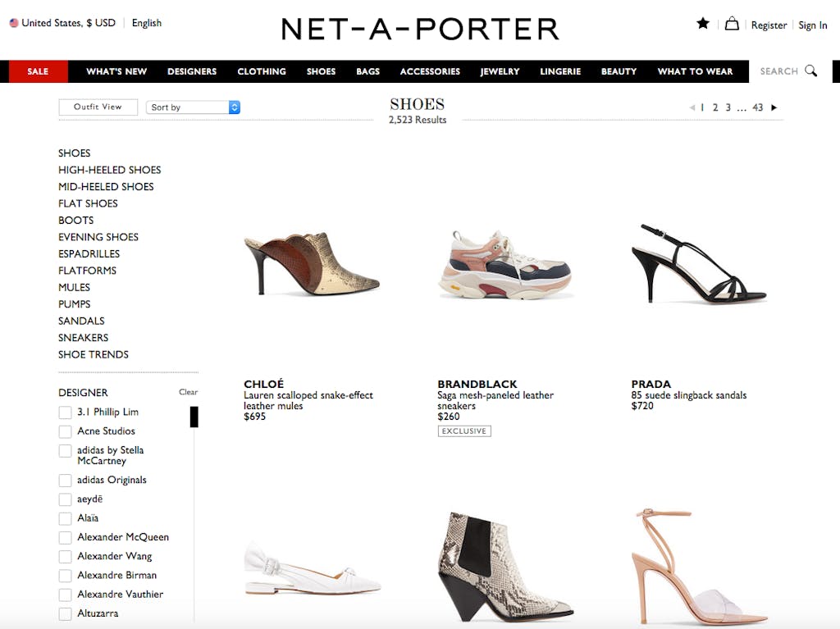840x629 pixels.
Task: Check the Alexander McQueen designer filter
Action: 65,538
